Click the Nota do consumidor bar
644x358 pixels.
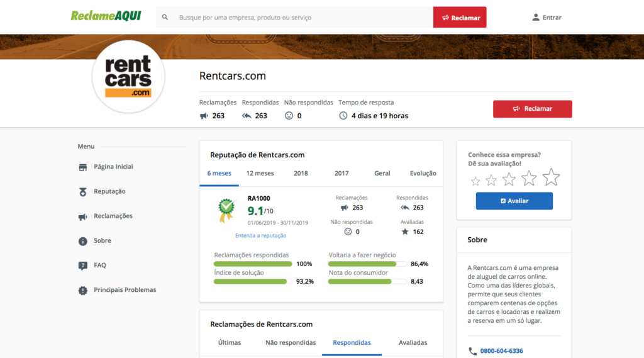(x=367, y=281)
